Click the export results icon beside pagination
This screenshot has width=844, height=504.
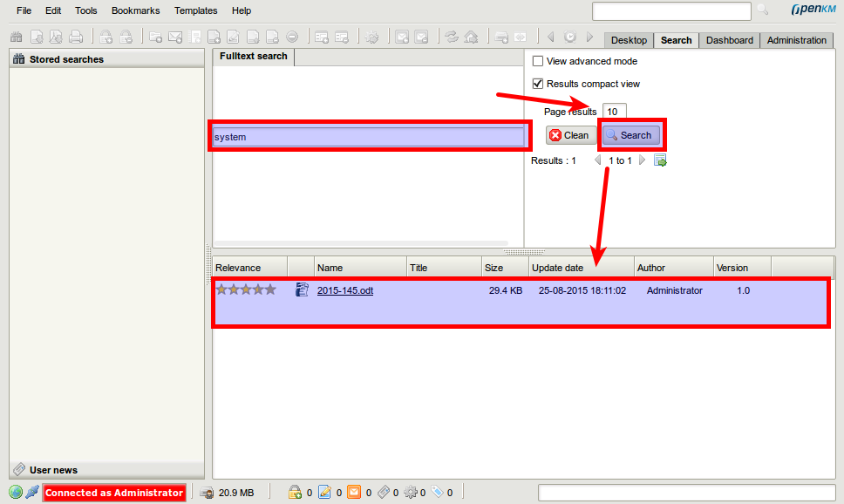click(x=660, y=160)
